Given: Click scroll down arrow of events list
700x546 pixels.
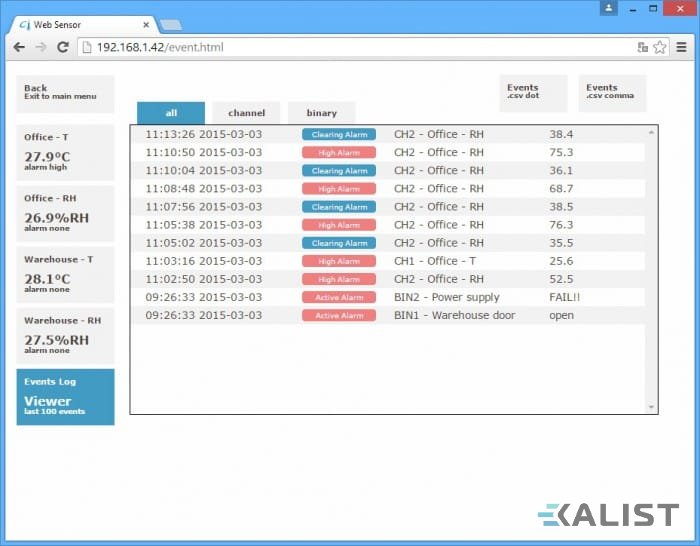Looking at the screenshot, I should (651, 407).
